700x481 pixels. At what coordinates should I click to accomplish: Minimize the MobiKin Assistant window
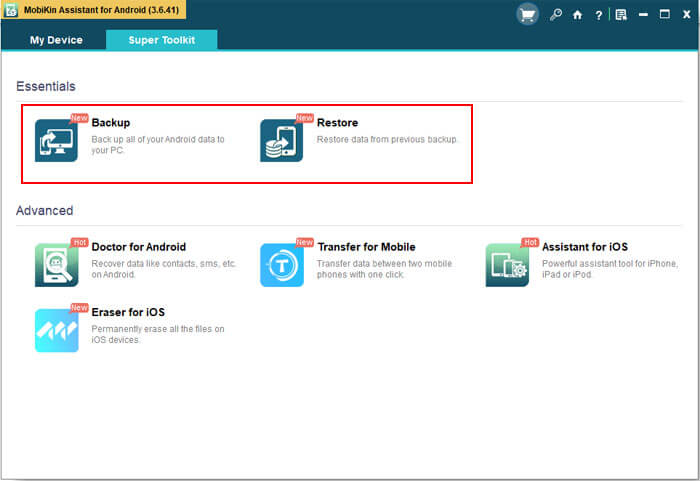click(643, 15)
